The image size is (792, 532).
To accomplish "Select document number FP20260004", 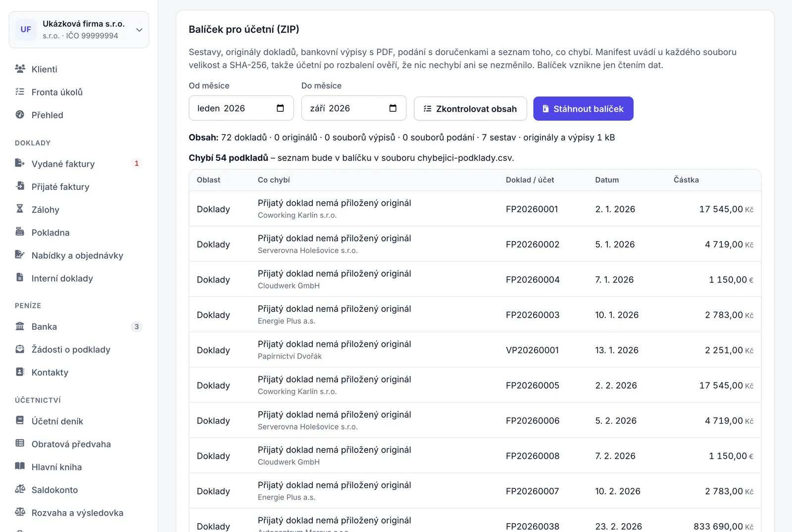I will [x=533, y=280].
